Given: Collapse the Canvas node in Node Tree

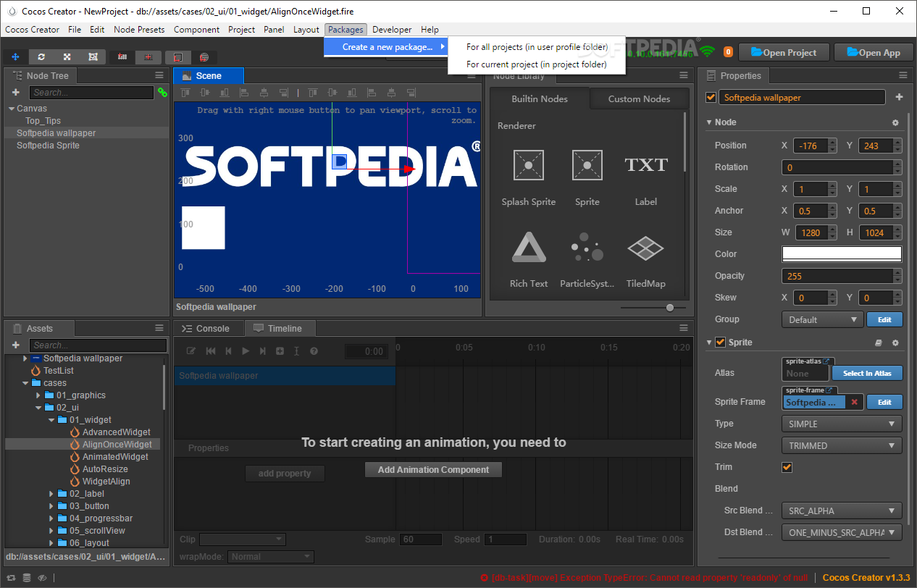Looking at the screenshot, I should [12, 109].
